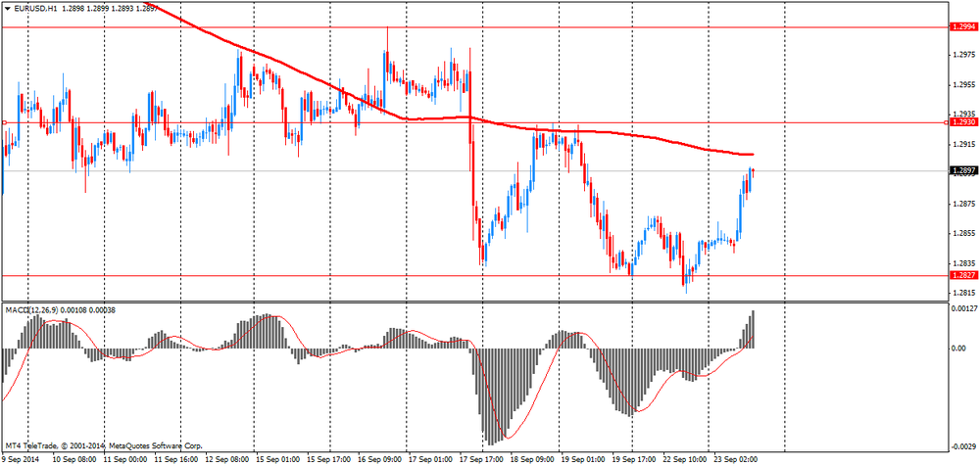Click the 17 Sep 01:00 time label

(430, 459)
